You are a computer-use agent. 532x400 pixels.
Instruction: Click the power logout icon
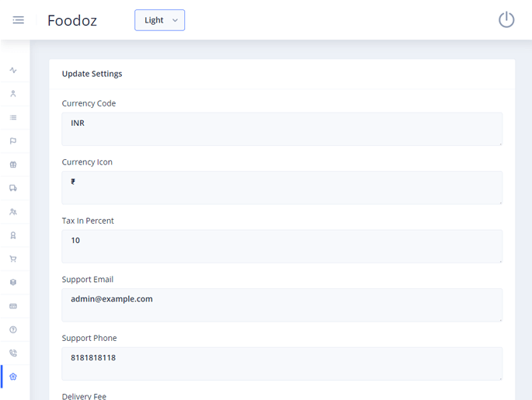coord(506,19)
